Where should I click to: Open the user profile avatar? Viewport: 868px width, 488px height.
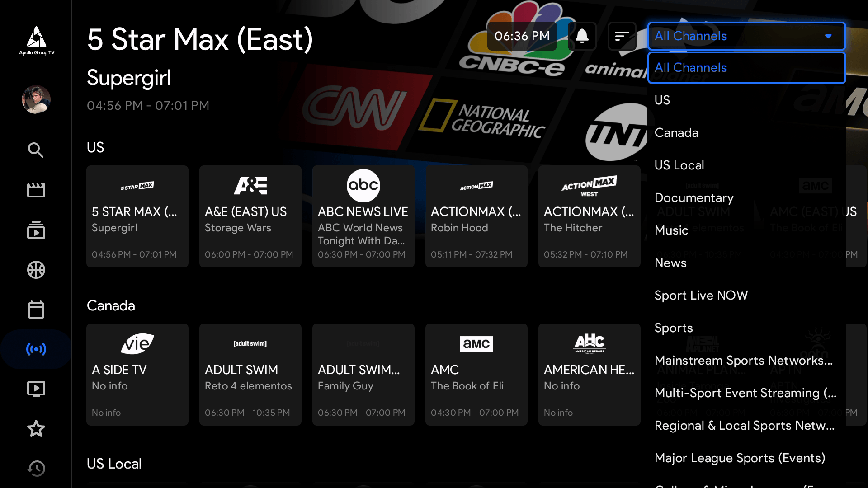(36, 99)
